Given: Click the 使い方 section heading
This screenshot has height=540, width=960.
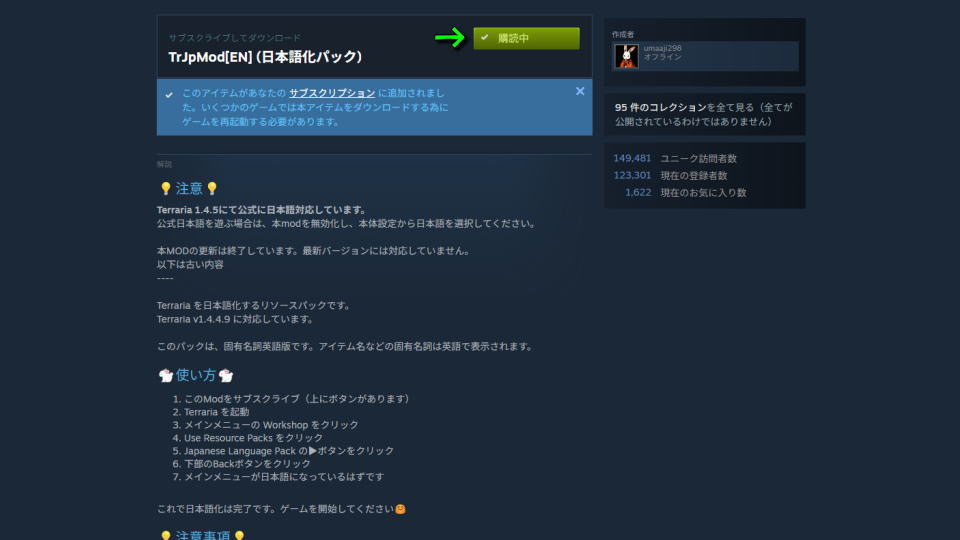Looking at the screenshot, I should pos(196,375).
